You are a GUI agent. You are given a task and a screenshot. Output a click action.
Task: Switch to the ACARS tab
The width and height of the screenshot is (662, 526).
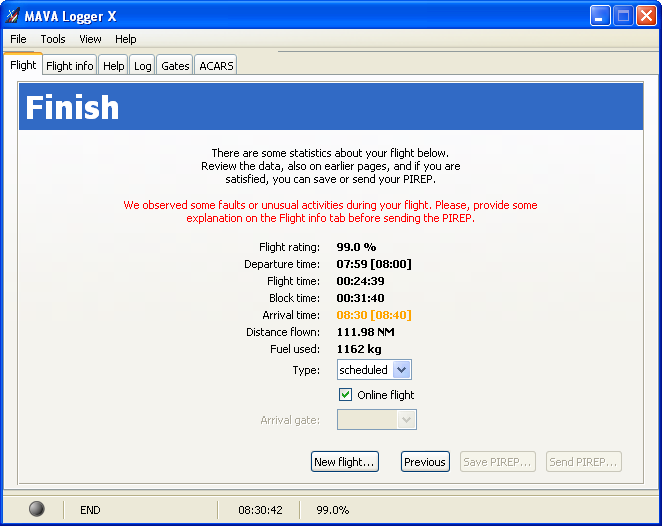tap(216, 66)
